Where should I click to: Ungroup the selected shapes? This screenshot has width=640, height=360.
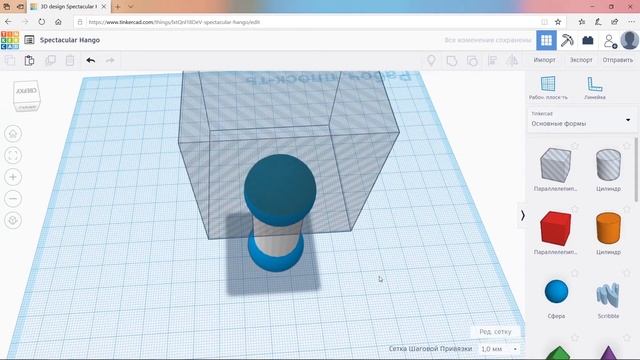click(472, 61)
